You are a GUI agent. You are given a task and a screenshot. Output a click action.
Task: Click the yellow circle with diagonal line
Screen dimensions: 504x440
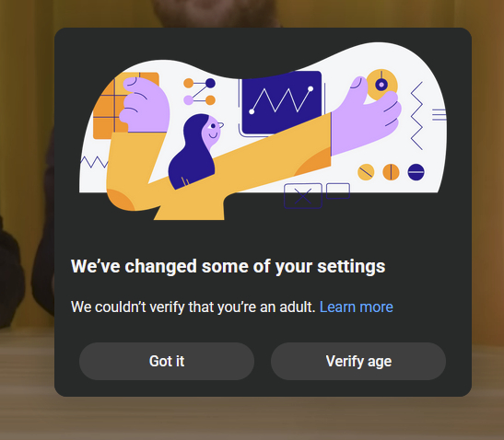pyautogui.click(x=366, y=172)
